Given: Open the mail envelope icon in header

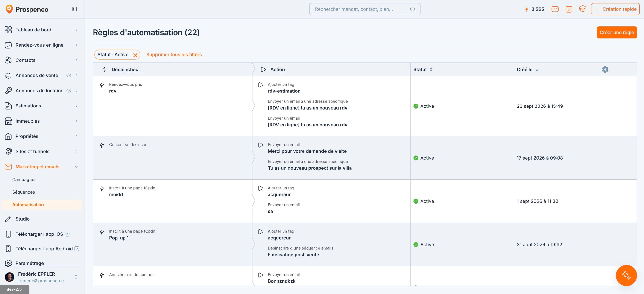Looking at the screenshot, I should pyautogui.click(x=555, y=9).
